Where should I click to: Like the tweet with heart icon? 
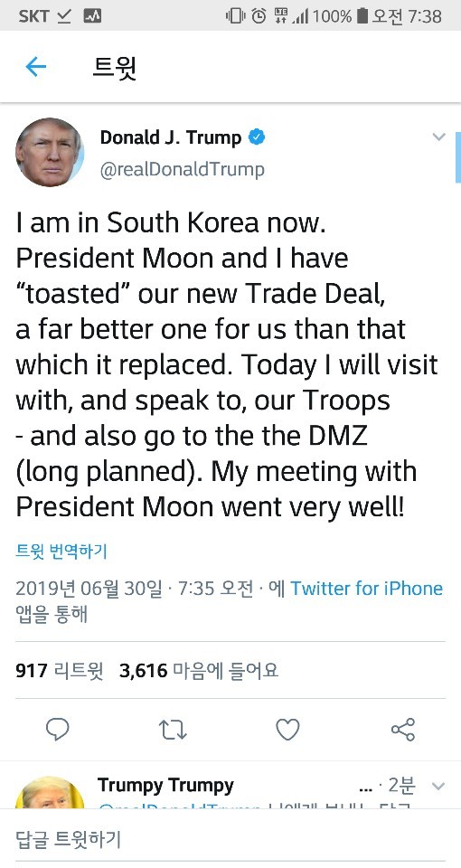287,730
